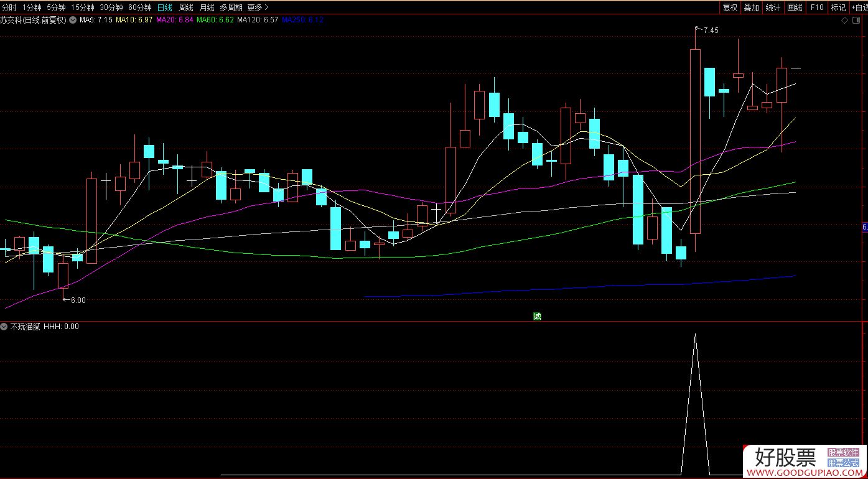Activate the 画线 drawing tools button

pos(795,7)
